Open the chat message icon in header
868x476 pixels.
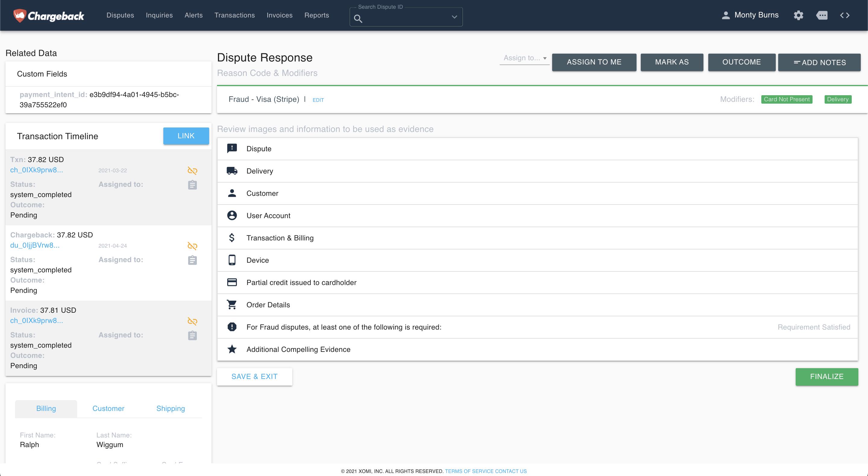(822, 15)
